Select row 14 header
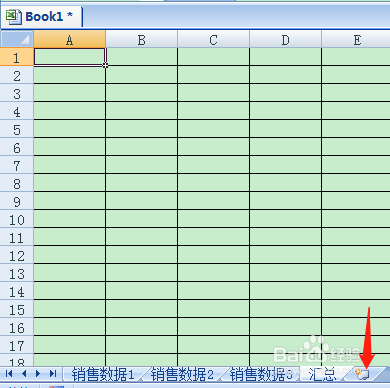The image size is (390, 388). click(x=17, y=291)
